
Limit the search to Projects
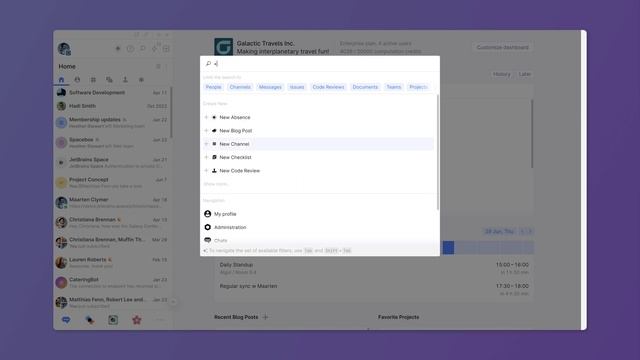418,87
